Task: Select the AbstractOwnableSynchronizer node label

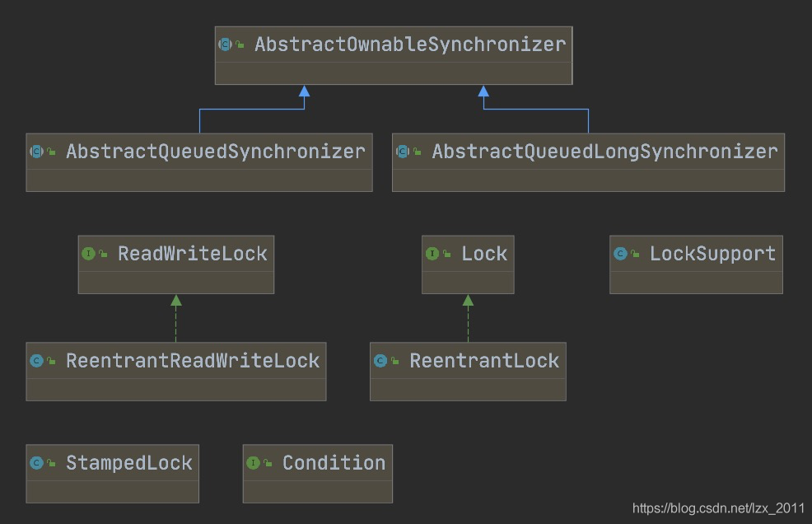Action: [x=410, y=44]
